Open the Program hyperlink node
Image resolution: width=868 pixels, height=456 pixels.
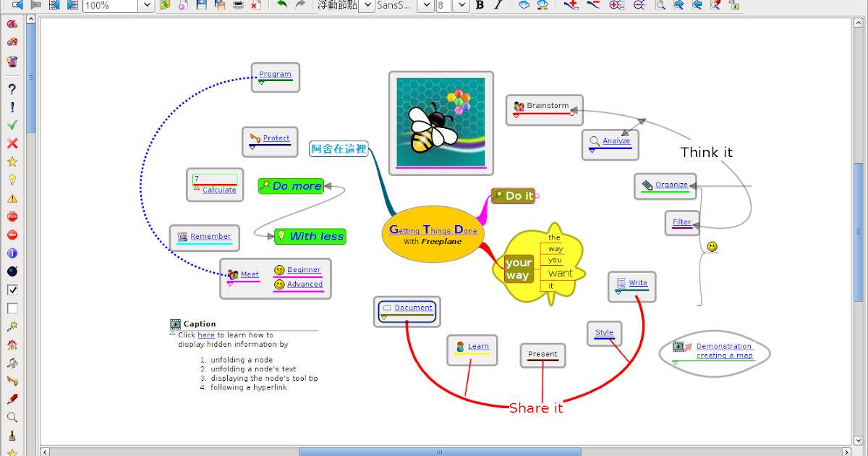click(275, 74)
